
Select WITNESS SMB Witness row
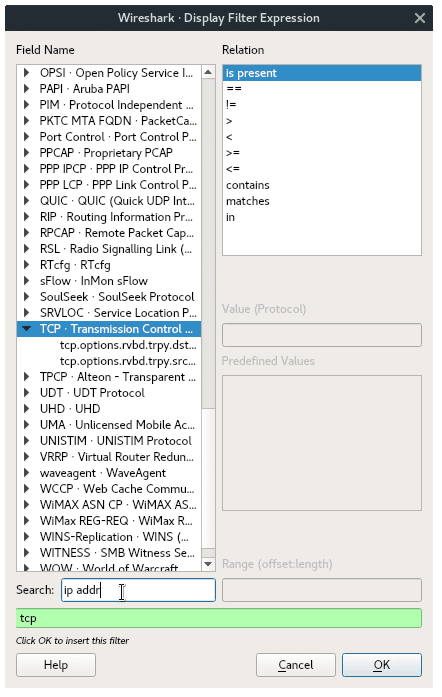point(109,553)
